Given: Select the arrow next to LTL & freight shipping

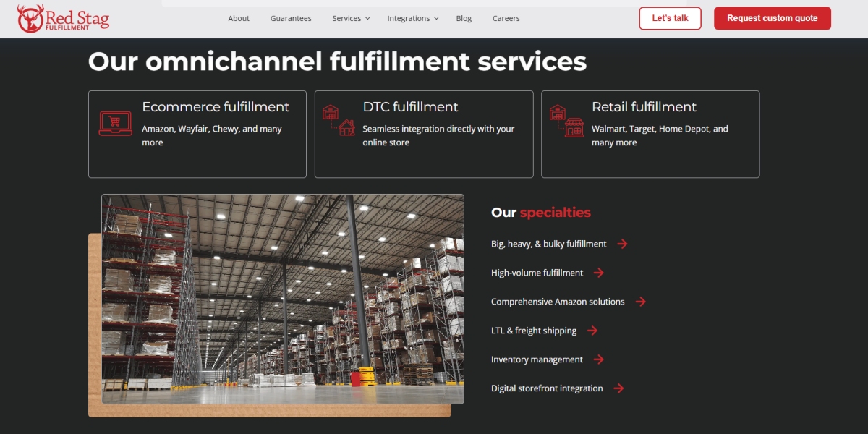Looking at the screenshot, I should click(x=592, y=331).
